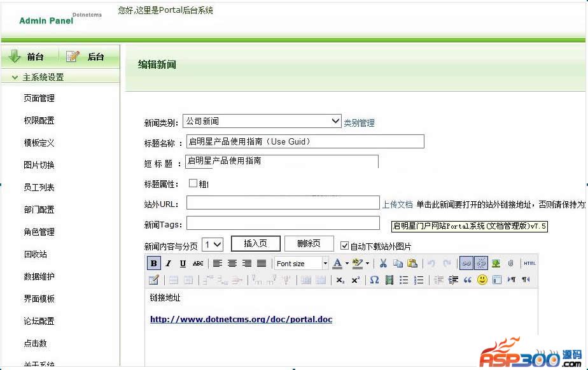Screen dimensions: 588x370
Task: Open 数据维护 in the sidebar
Action: coord(39,276)
